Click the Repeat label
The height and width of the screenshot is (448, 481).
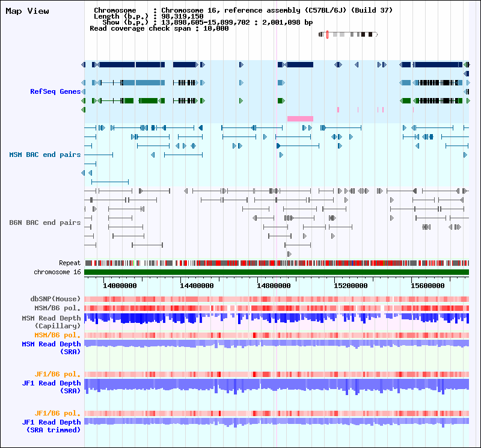point(70,263)
